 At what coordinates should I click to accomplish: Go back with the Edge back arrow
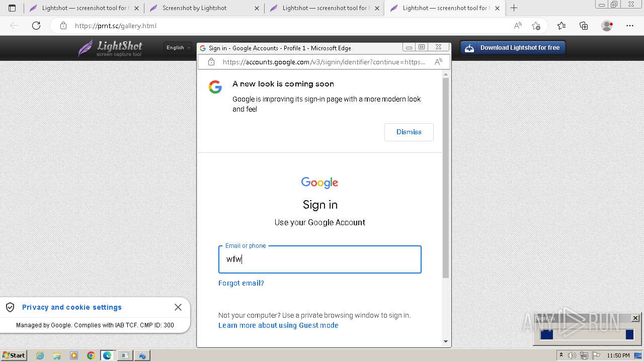click(x=14, y=26)
